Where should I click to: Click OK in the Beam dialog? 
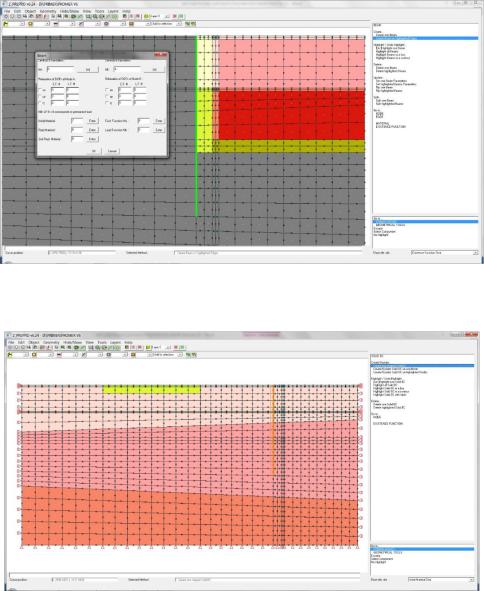pyautogui.click(x=94, y=151)
